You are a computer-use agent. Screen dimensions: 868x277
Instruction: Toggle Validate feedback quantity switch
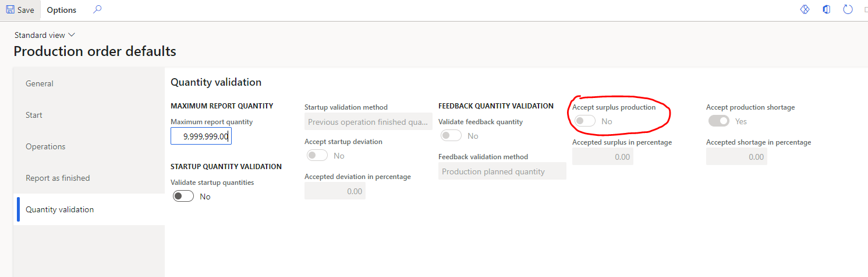(451, 135)
